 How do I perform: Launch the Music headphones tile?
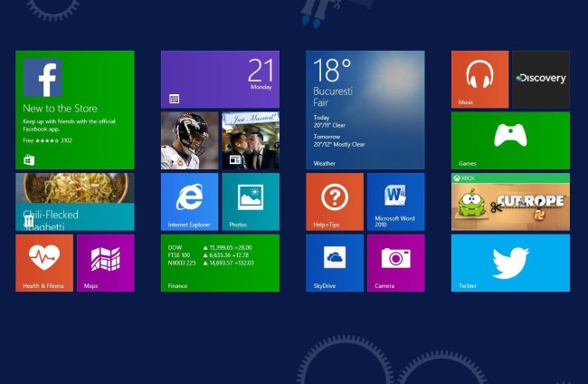click(479, 79)
